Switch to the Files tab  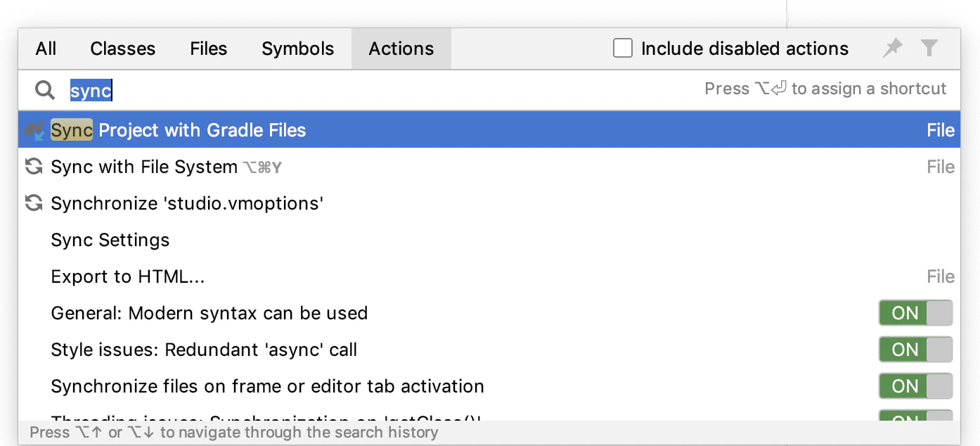[209, 49]
